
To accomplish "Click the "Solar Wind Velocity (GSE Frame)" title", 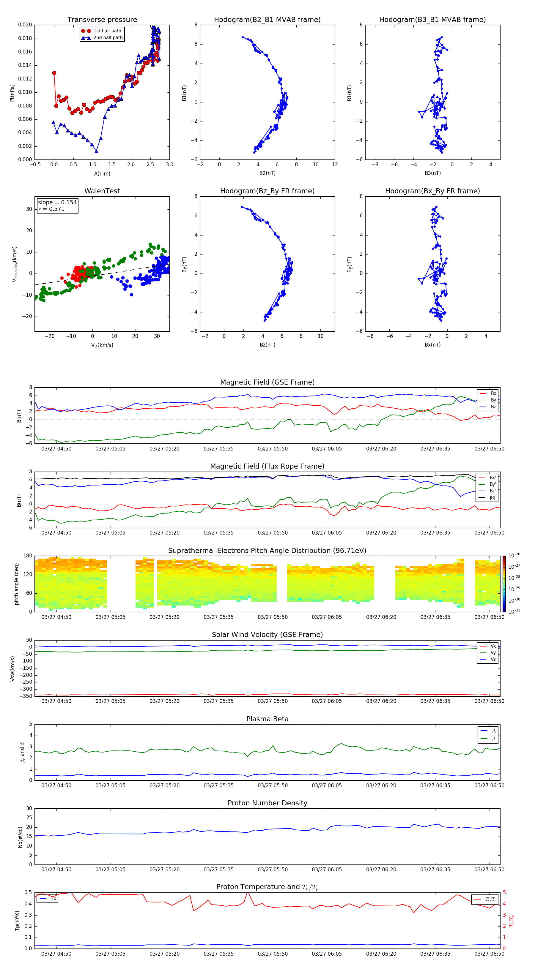I will (267, 635).
